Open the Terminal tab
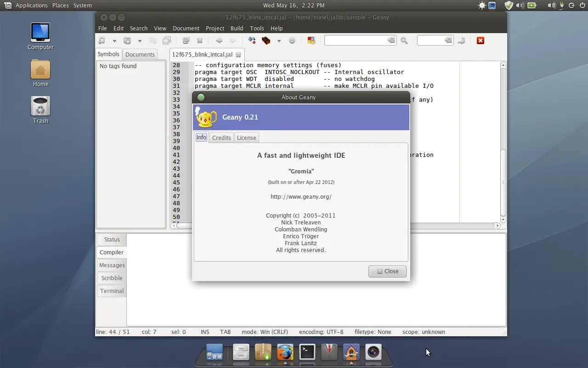This screenshot has width=588, height=368. pos(112,291)
